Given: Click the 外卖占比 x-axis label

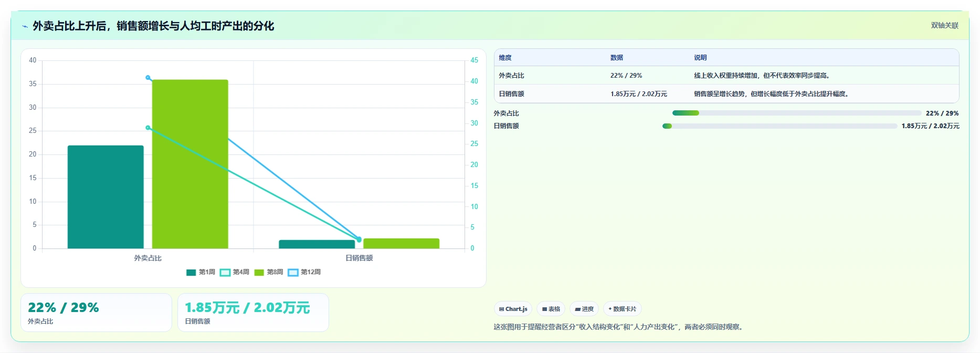Looking at the screenshot, I should 148,258.
